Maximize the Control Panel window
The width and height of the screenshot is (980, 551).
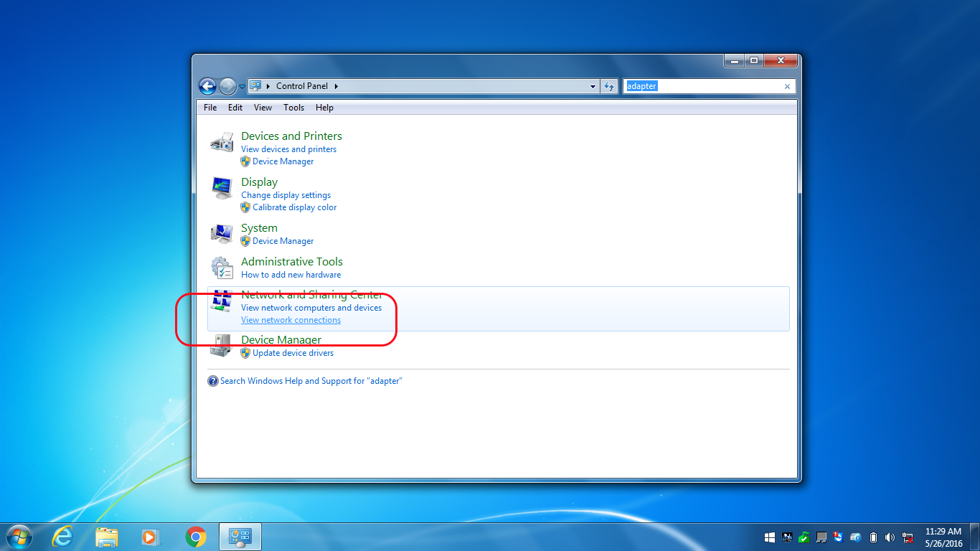[x=754, y=61]
